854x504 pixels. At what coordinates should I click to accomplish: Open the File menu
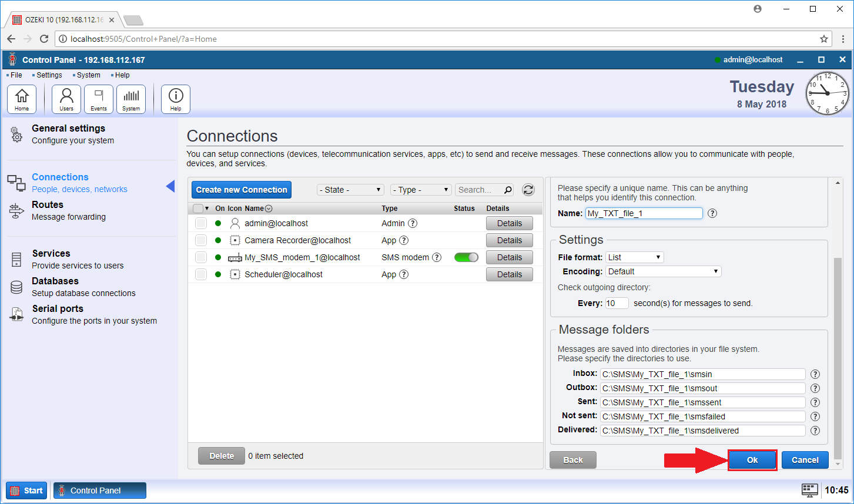[16, 75]
